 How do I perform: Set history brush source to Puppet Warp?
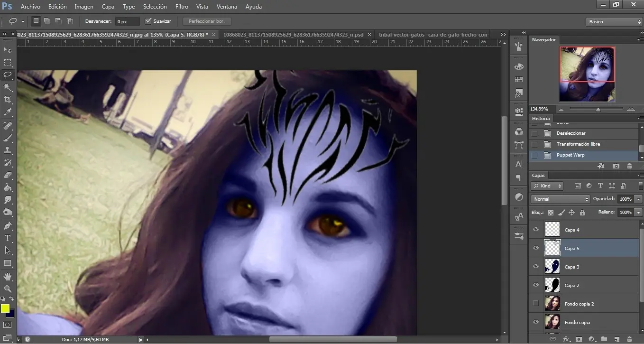[534, 155]
